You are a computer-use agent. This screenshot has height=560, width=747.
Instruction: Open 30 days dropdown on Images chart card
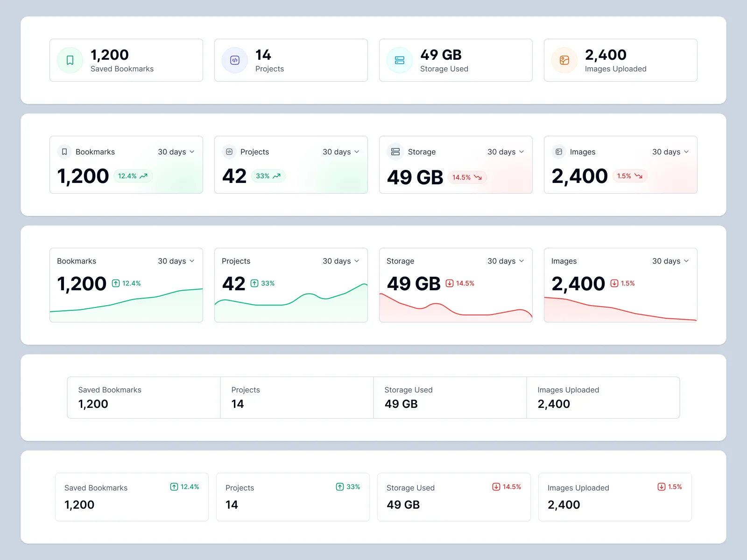pos(670,261)
